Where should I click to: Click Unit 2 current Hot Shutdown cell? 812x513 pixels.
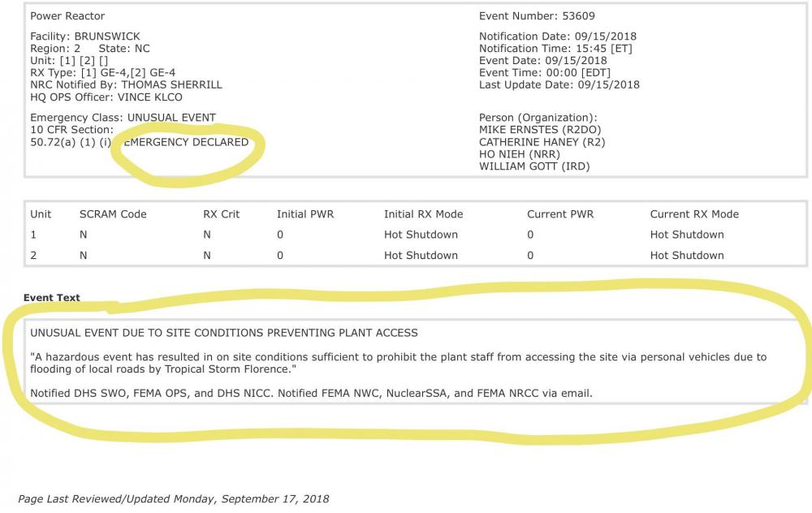click(x=687, y=255)
